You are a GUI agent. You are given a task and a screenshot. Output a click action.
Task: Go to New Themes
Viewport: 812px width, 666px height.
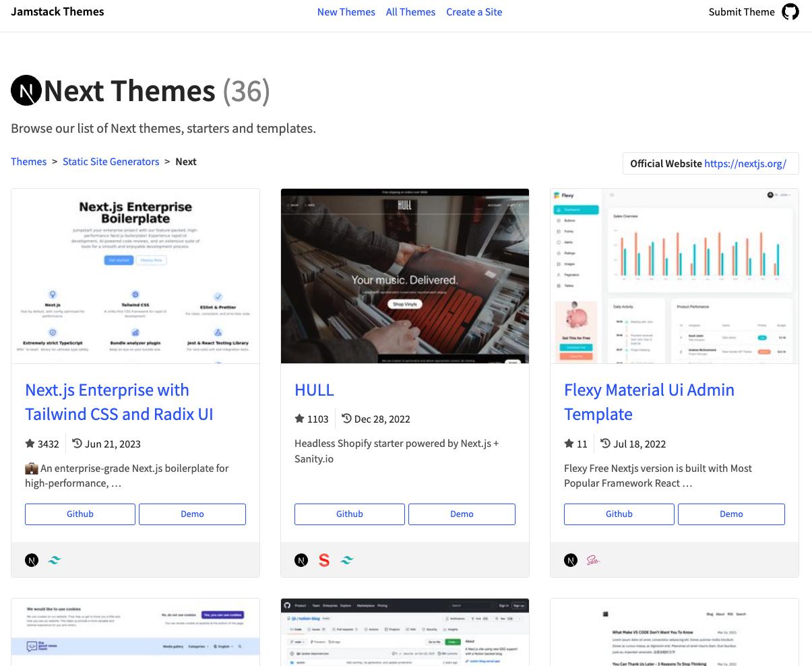(346, 12)
